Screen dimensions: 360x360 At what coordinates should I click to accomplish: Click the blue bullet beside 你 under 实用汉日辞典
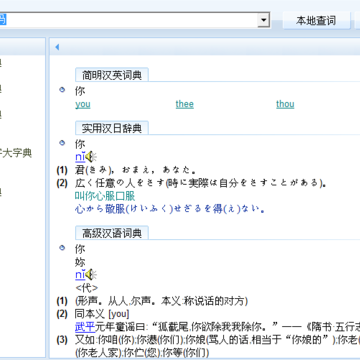[x=62, y=143]
